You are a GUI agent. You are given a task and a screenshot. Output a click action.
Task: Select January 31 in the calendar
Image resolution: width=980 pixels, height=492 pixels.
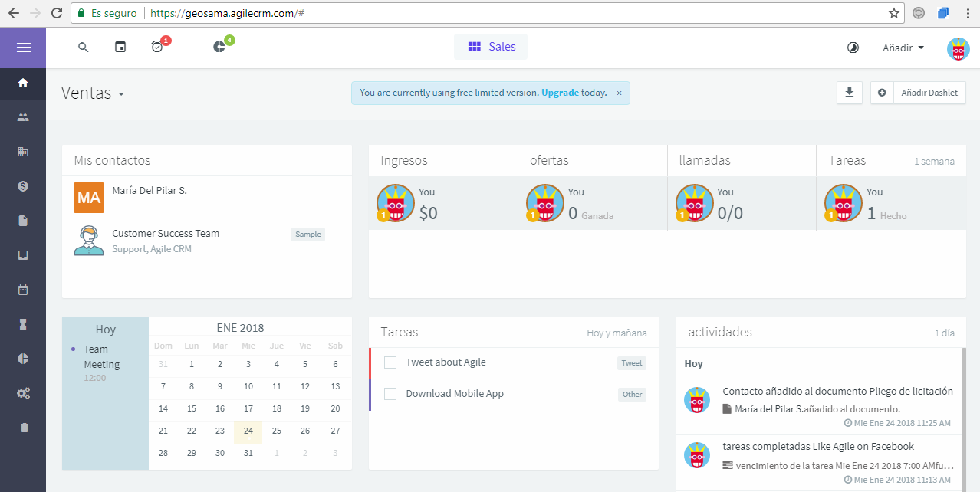pos(248,453)
